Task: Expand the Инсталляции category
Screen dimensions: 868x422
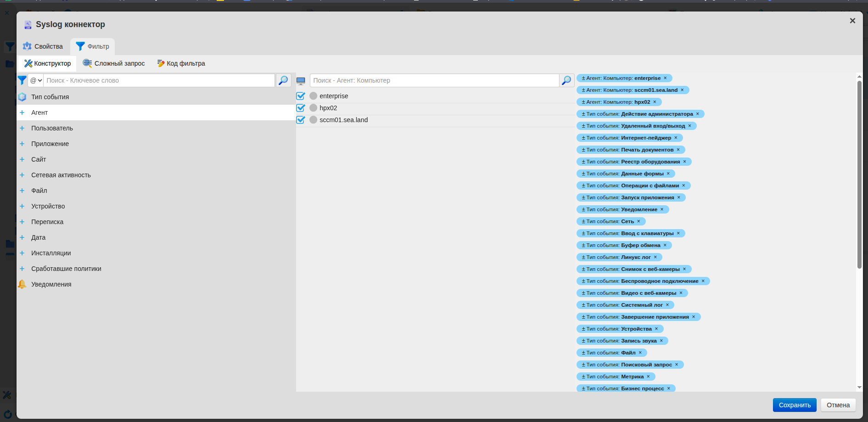Action: coord(22,253)
